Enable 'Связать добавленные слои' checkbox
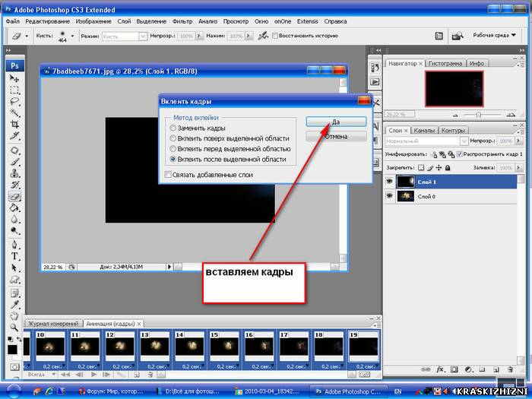This screenshot has width=532, height=399. point(168,175)
